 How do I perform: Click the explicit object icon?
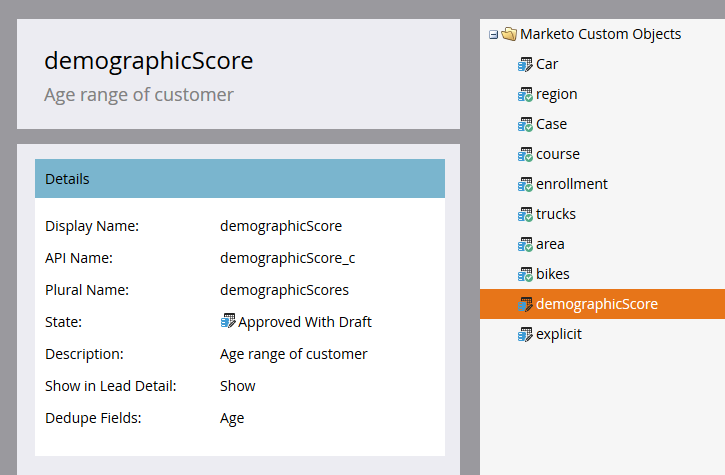525,334
